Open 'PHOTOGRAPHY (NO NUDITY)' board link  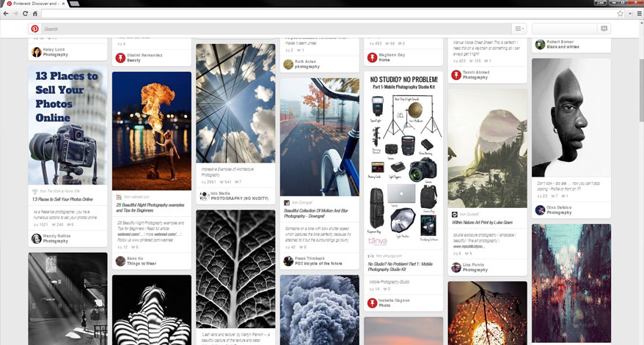240,199
